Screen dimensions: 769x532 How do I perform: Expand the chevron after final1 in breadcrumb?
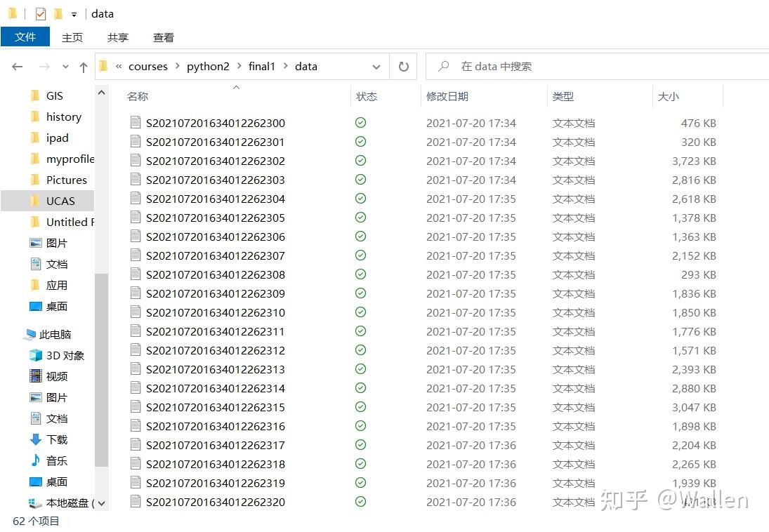[x=285, y=66]
